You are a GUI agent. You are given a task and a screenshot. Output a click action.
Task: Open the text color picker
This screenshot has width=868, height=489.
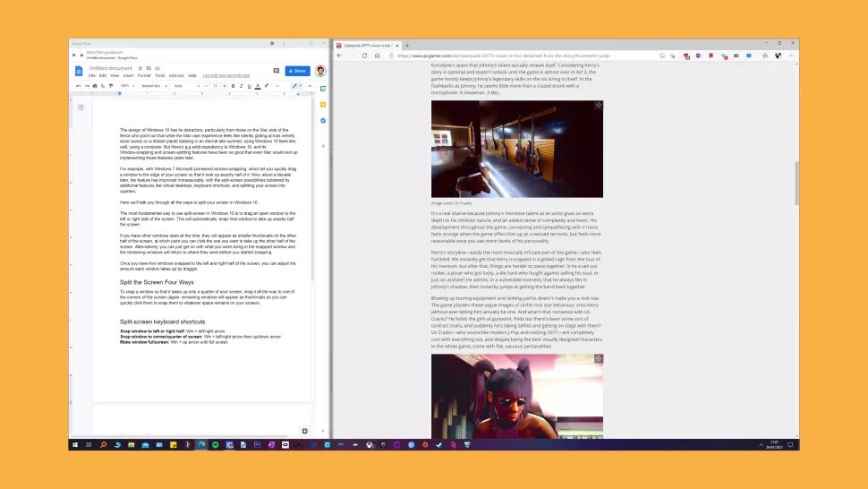(257, 86)
